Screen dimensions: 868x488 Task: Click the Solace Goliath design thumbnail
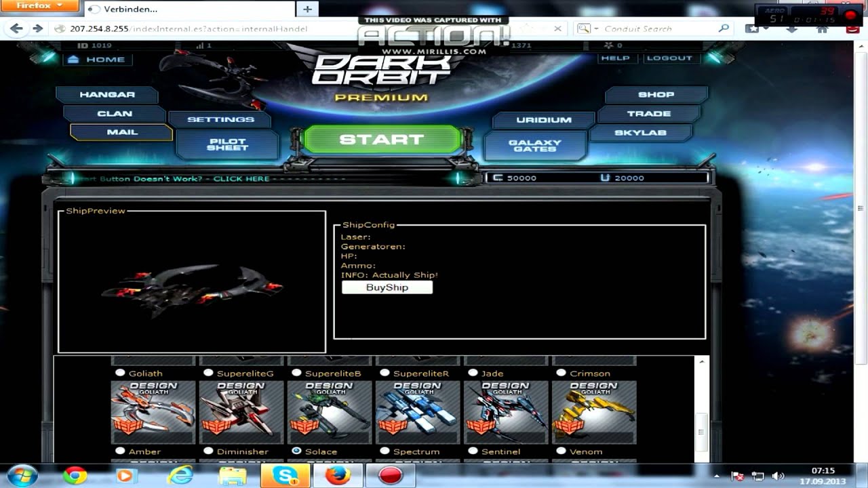pos(330,412)
